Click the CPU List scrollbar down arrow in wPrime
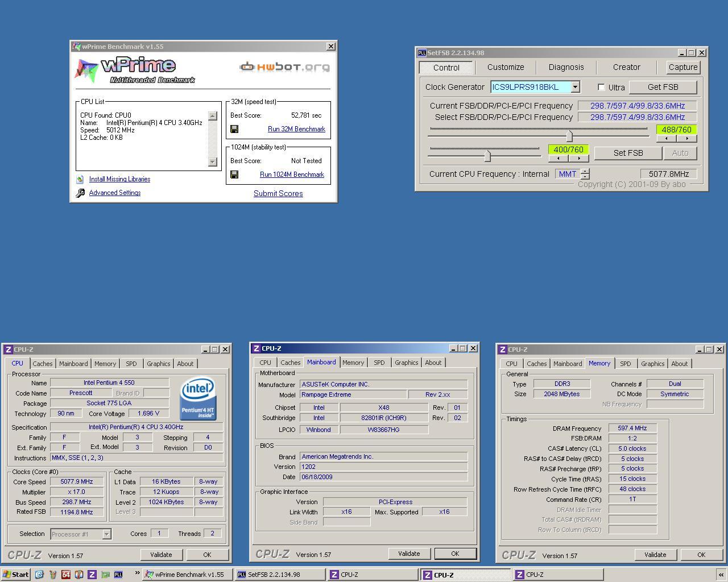The image size is (728, 582). pyautogui.click(x=213, y=161)
